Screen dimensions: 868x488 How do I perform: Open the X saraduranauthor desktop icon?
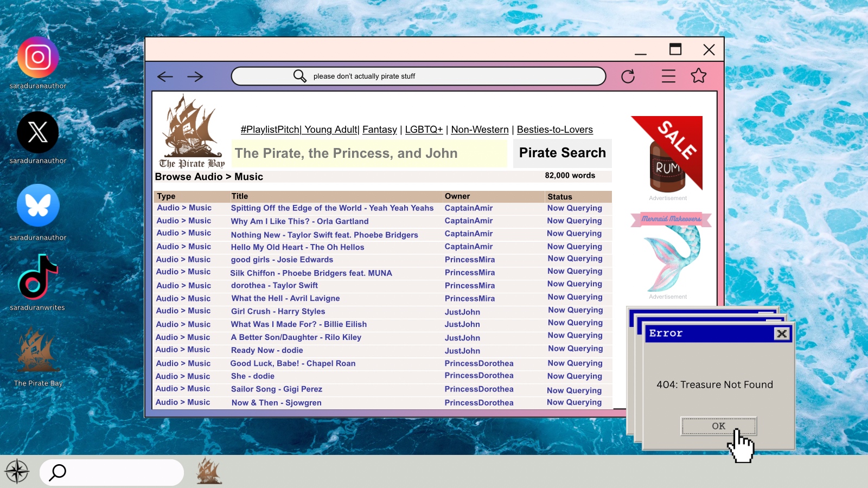pos(38,132)
